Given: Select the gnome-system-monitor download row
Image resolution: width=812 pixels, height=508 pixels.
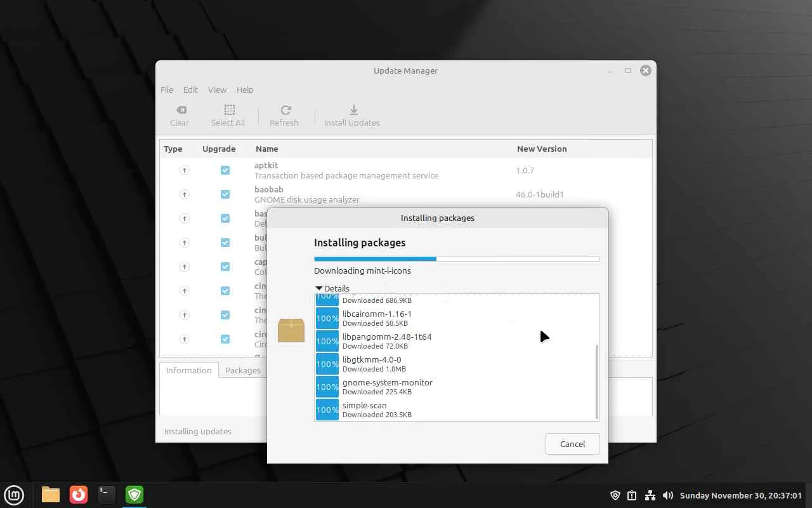Looking at the screenshot, I should (454, 387).
